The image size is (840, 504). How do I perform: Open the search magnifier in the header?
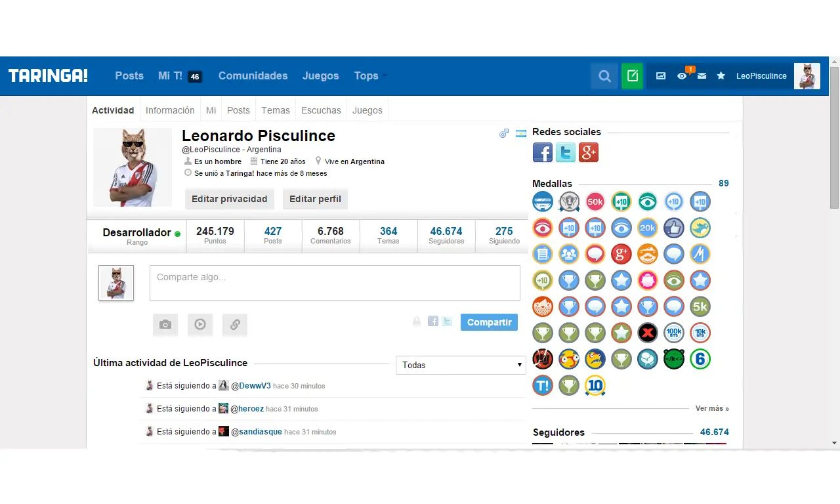click(604, 76)
